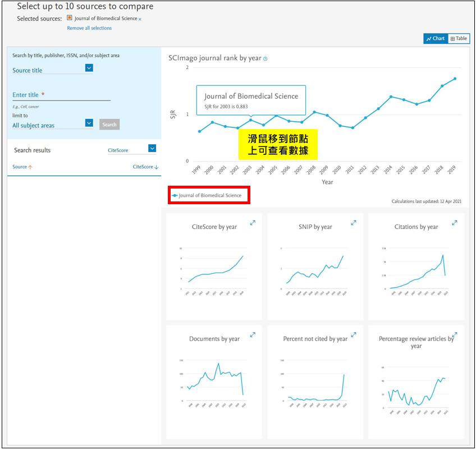Expand the Percentage review articles by year chart

tap(455, 334)
